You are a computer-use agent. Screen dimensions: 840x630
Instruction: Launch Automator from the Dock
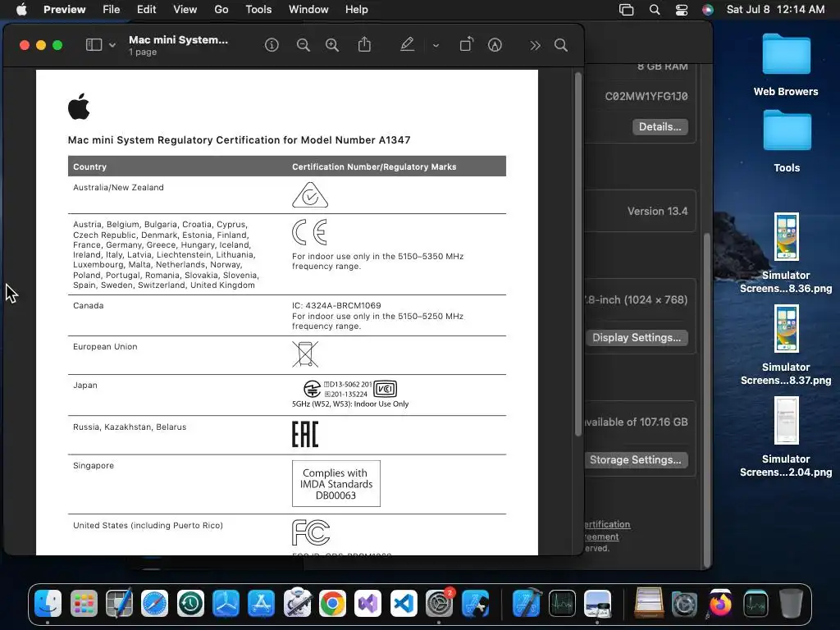(297, 604)
